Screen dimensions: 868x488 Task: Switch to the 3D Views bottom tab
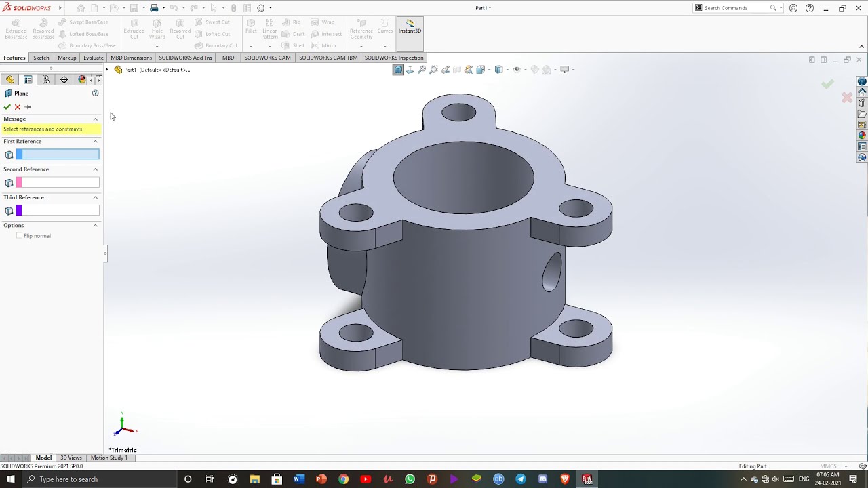coord(71,458)
